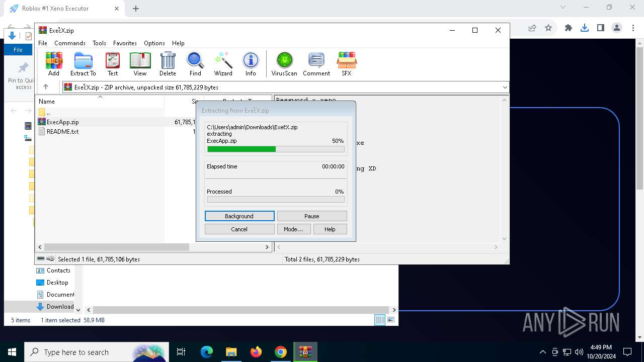Viewport: 644px width, 362px height.
Task: Open the Options menu
Action: point(154,43)
